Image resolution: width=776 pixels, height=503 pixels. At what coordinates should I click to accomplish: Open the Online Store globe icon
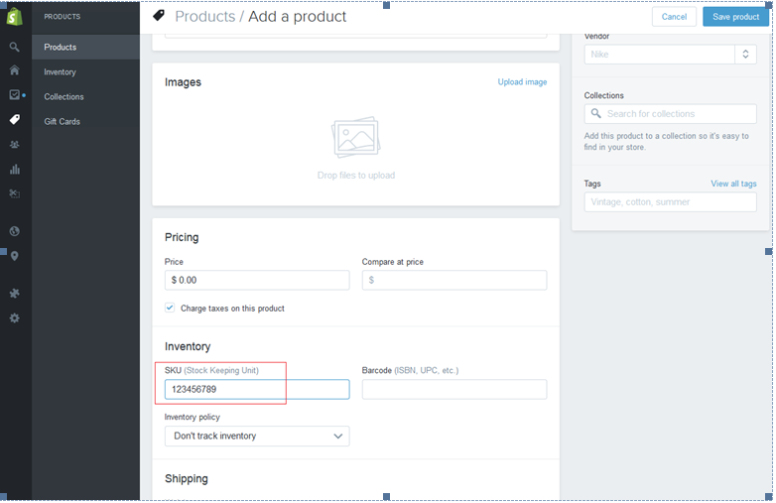(14, 231)
